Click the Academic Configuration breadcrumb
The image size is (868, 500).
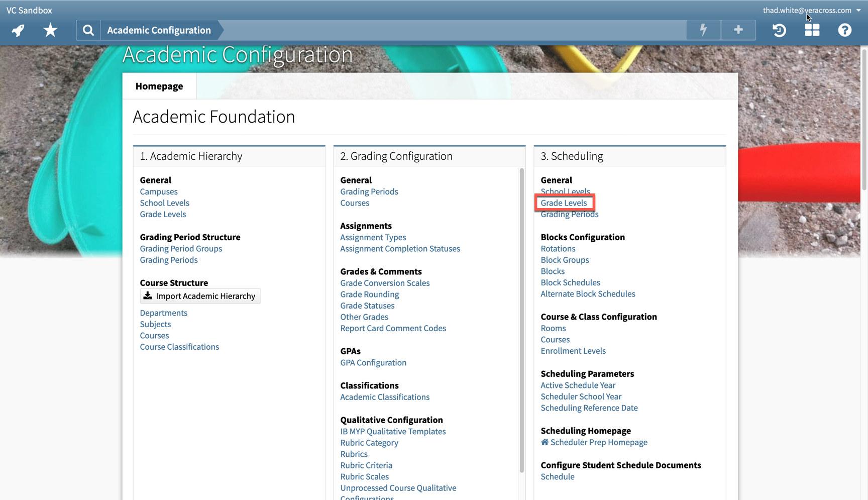coord(159,30)
